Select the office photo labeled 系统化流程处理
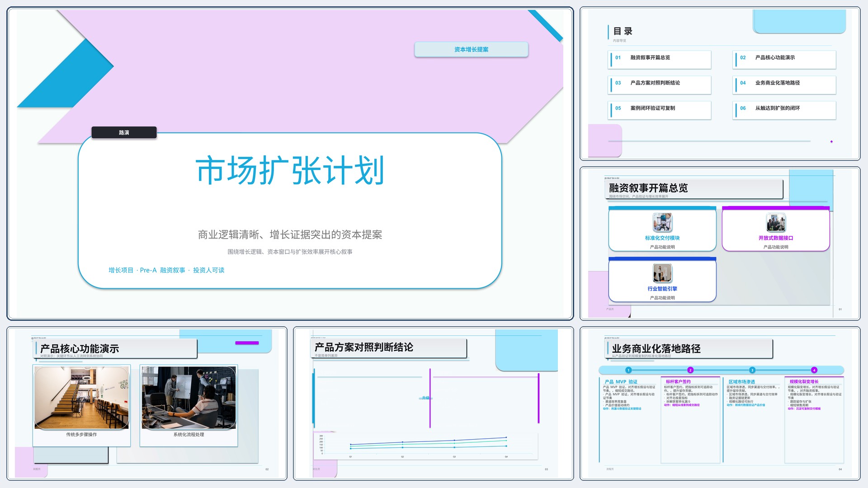Screen dimensions: 868x488 189,398
